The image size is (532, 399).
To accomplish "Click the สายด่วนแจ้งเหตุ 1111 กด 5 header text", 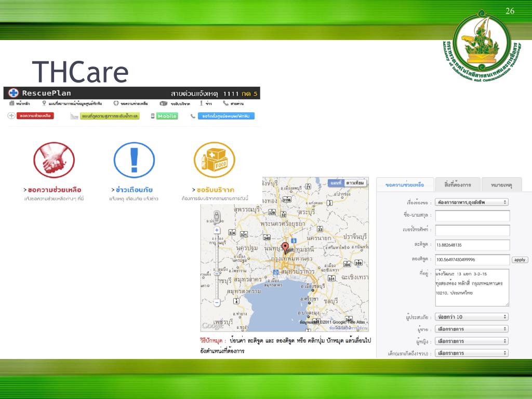I will (x=214, y=94).
